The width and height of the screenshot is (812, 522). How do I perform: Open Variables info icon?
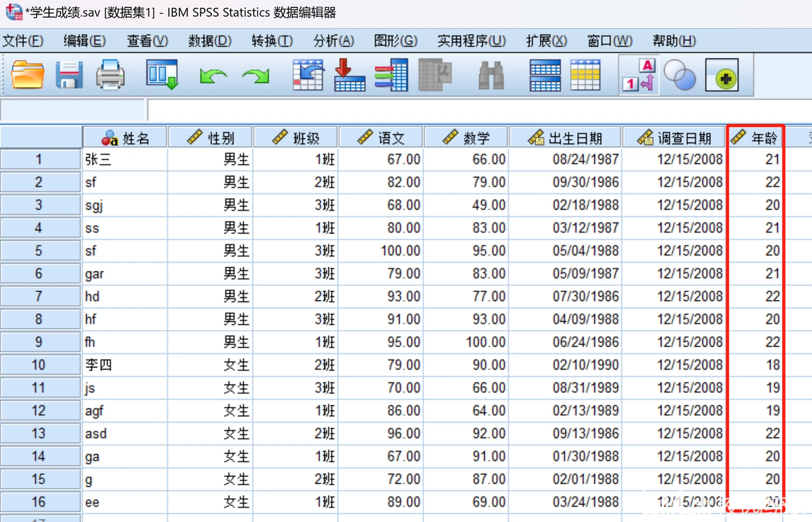(392, 76)
